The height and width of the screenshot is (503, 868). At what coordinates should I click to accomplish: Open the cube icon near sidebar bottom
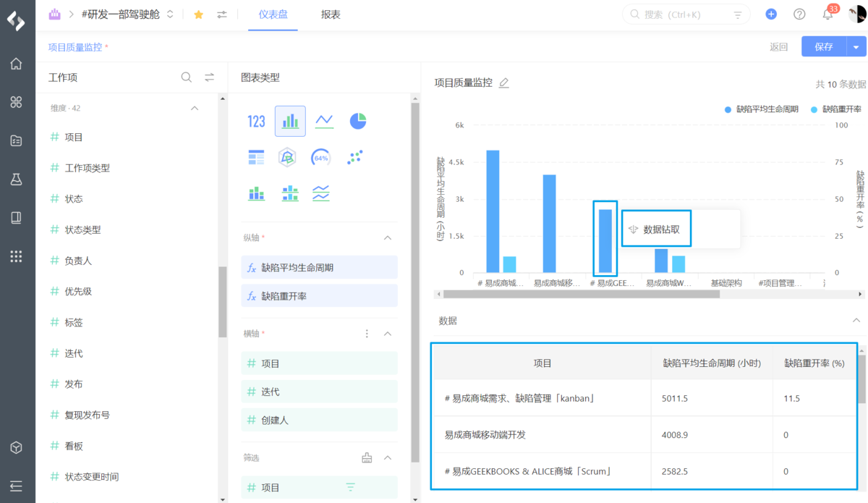[17, 447]
